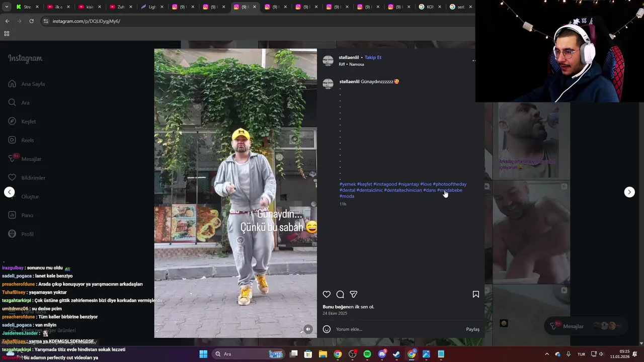Toggle video sound with speaker icon

coord(308,329)
